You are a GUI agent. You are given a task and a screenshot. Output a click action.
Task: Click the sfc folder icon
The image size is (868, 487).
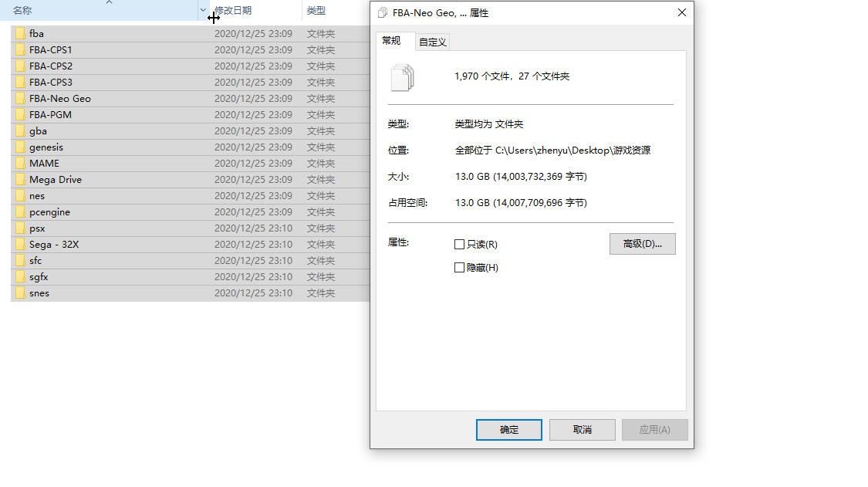coord(21,260)
